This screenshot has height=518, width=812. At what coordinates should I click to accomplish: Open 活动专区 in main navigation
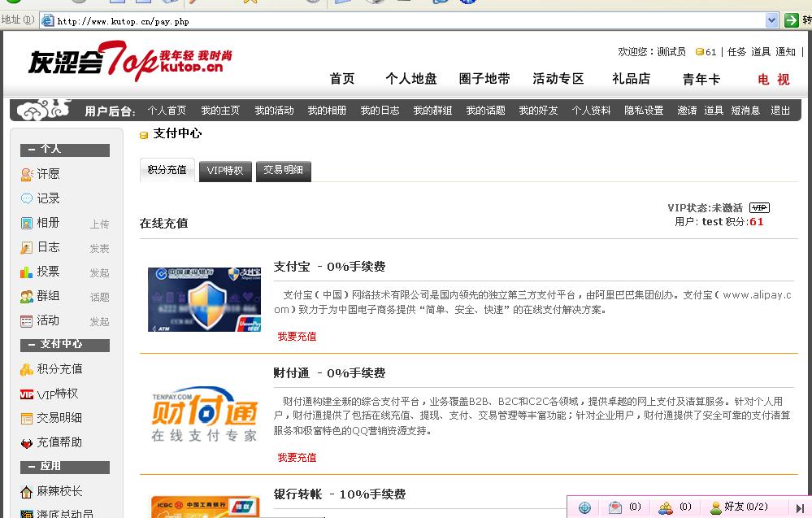pyautogui.click(x=558, y=79)
